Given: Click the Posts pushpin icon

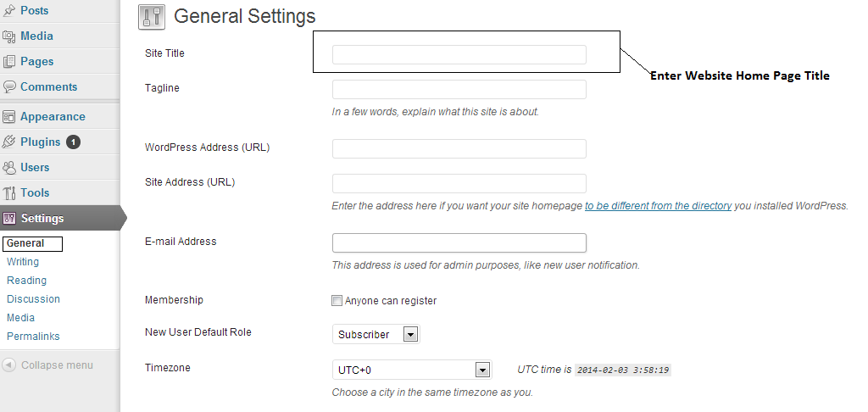Looking at the screenshot, I should tap(9, 11).
